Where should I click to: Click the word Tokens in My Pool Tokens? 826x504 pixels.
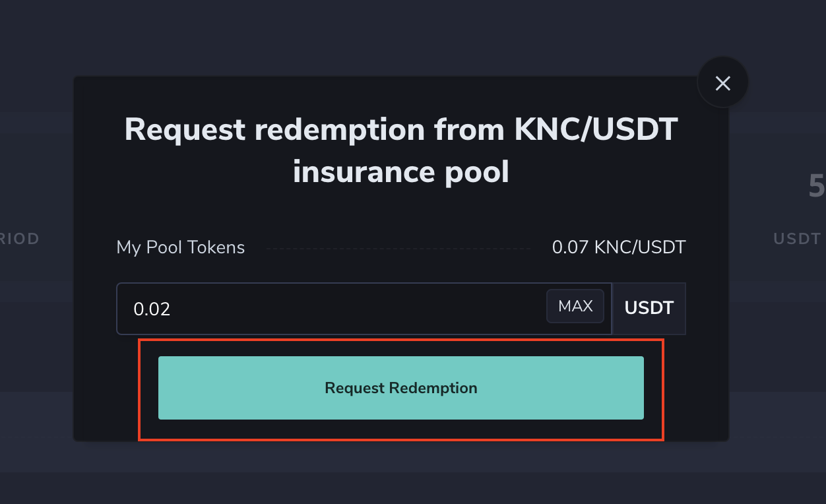[217, 247]
